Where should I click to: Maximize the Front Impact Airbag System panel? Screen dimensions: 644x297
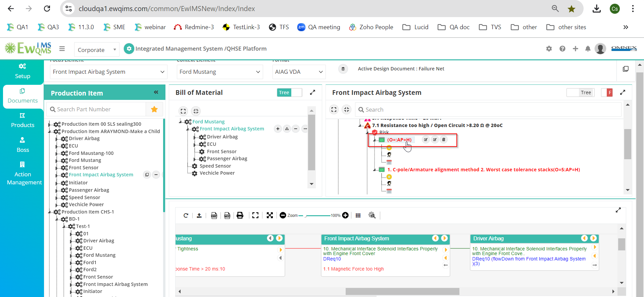click(x=623, y=93)
